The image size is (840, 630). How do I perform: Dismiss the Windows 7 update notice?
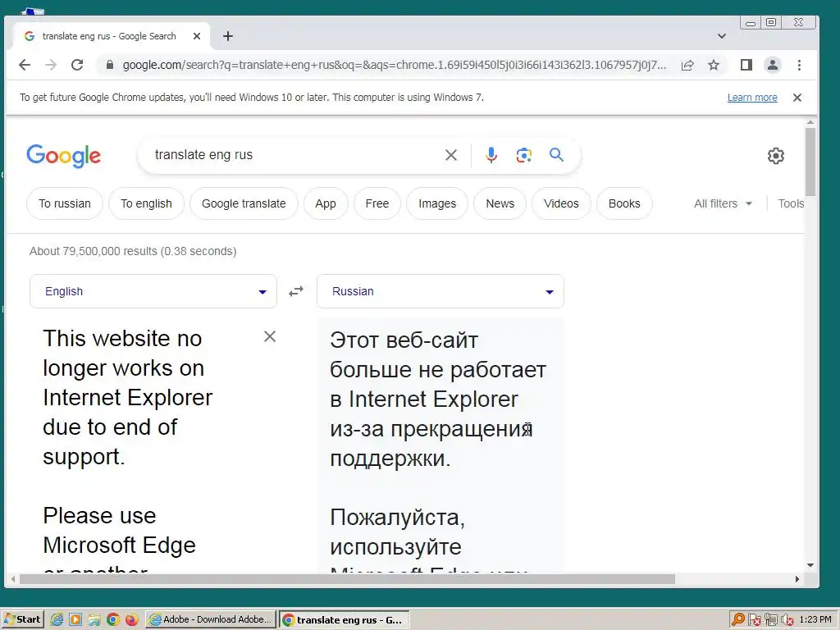click(x=797, y=98)
